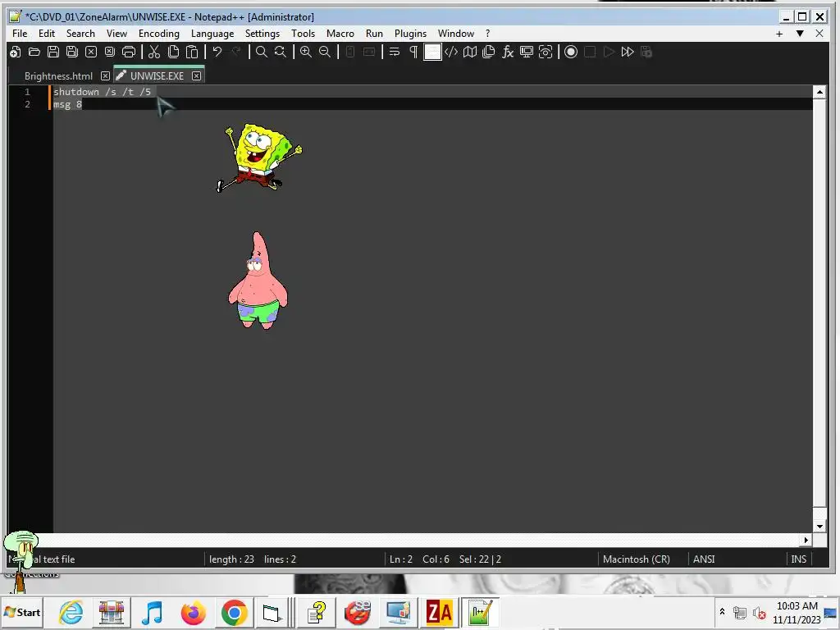Zoom out using toolbar icon
840x630 pixels.
pyautogui.click(x=325, y=52)
